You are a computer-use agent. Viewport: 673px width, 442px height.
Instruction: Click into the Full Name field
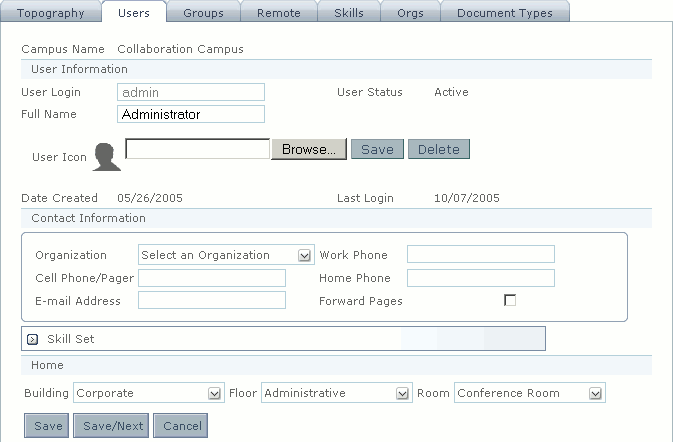point(191,114)
